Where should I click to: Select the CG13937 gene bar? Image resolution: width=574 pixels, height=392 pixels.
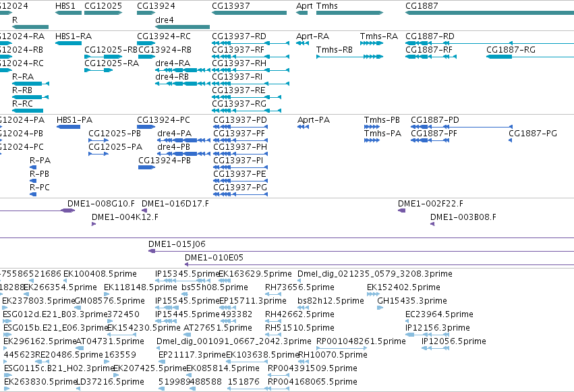(250, 13)
